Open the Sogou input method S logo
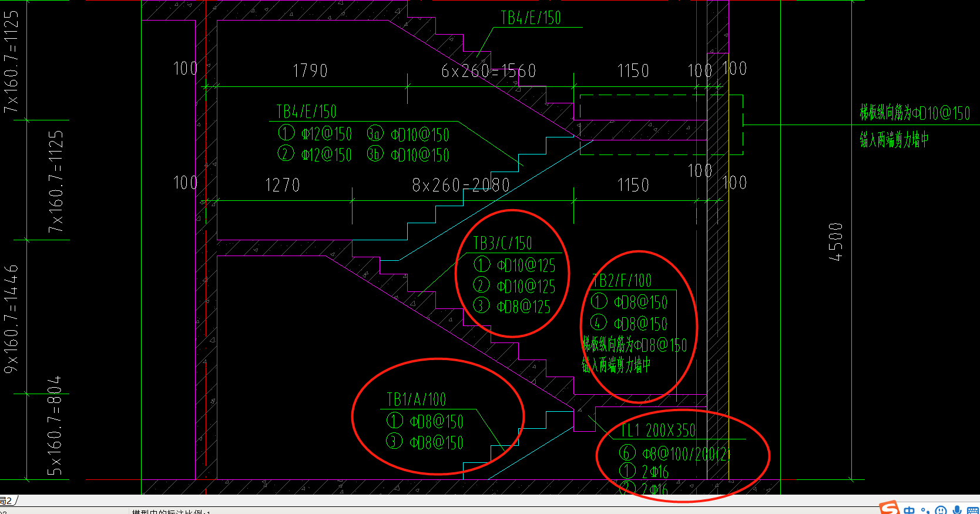Image resolution: width=980 pixels, height=514 pixels. 890,509
